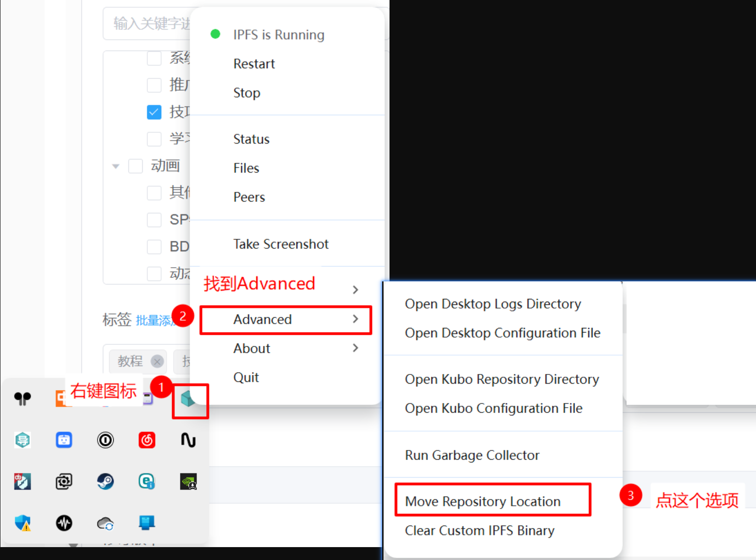
Task: Click the ESET antivirus tray icon
Action: [147, 482]
